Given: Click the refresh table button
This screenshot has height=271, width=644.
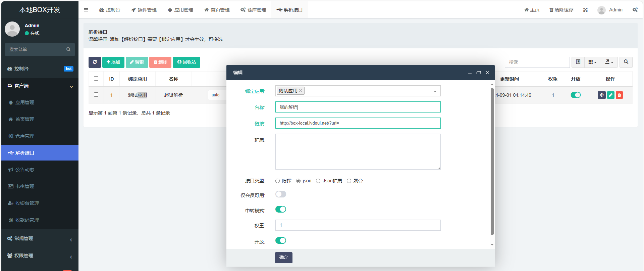Looking at the screenshot, I should click(x=95, y=62).
